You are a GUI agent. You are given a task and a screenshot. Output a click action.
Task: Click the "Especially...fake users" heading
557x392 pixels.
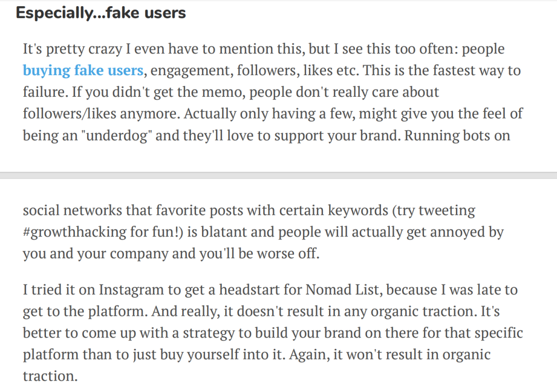pyautogui.click(x=101, y=13)
